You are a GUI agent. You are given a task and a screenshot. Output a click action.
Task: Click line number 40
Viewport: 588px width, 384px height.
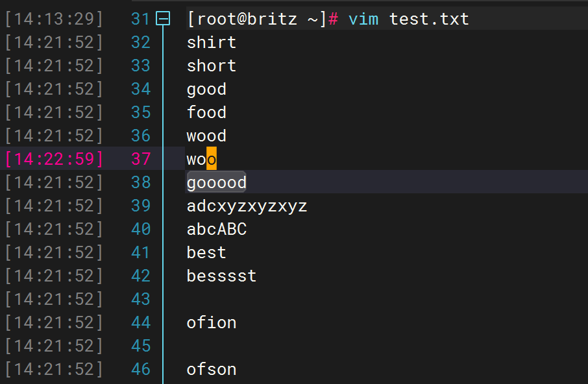141,229
